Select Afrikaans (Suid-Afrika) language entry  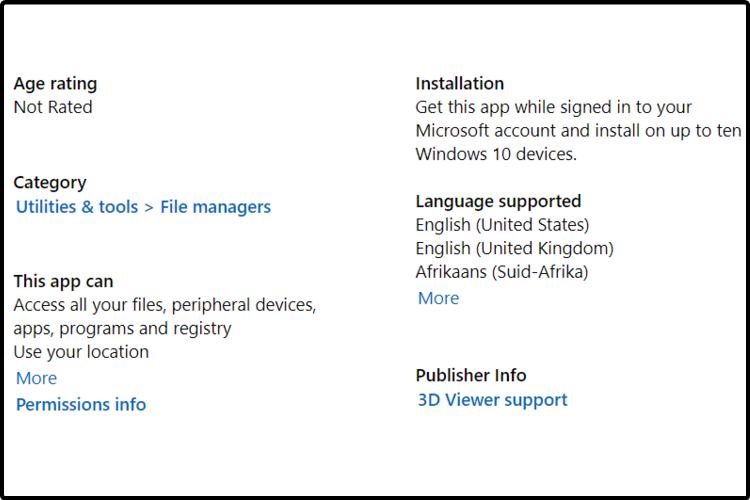[501, 271]
